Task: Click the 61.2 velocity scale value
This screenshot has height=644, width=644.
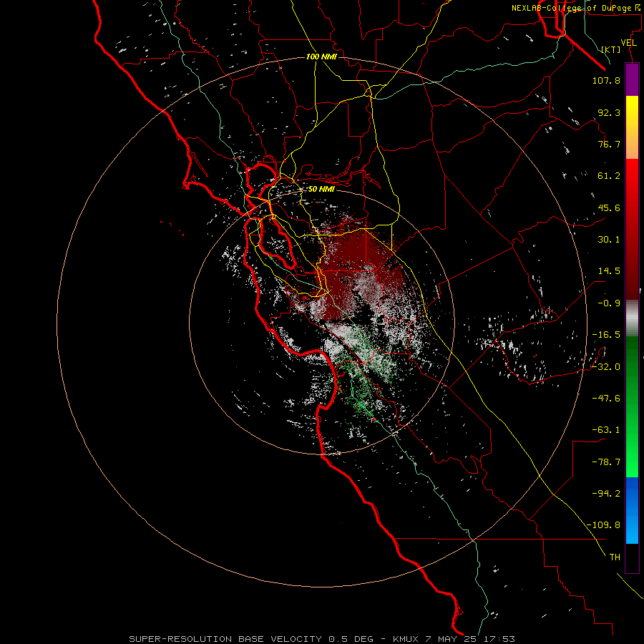Action: point(609,176)
